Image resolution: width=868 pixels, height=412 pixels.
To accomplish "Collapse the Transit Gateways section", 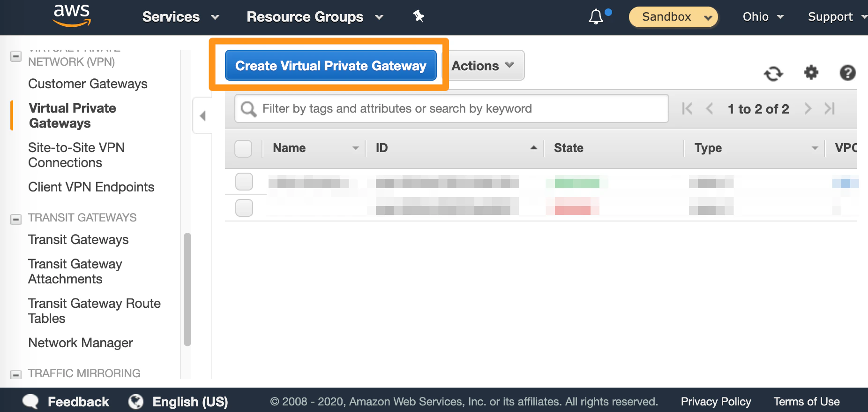I will [16, 219].
